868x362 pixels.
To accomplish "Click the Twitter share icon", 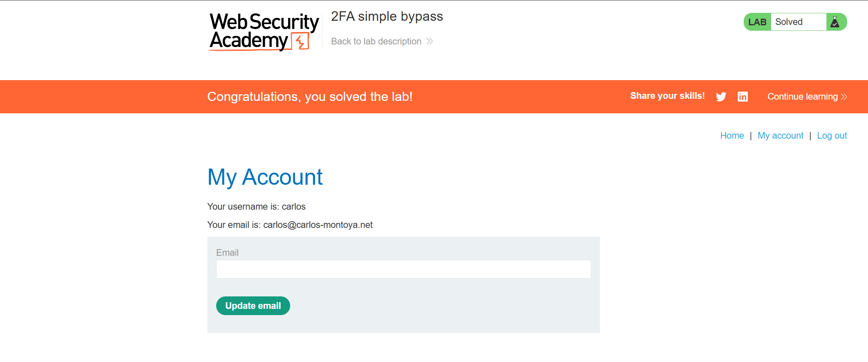I will [x=721, y=97].
